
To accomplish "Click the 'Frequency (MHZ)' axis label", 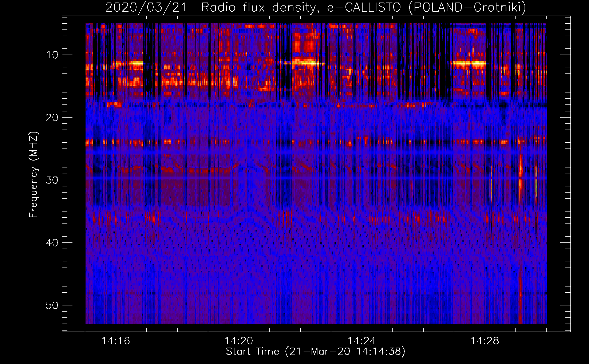I will click(33, 175).
